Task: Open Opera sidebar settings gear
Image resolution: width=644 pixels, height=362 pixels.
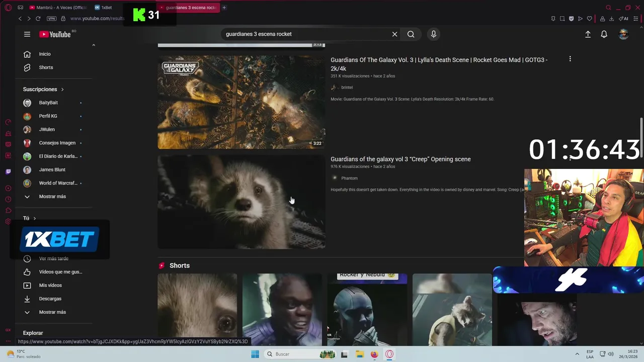Action: [8, 221]
